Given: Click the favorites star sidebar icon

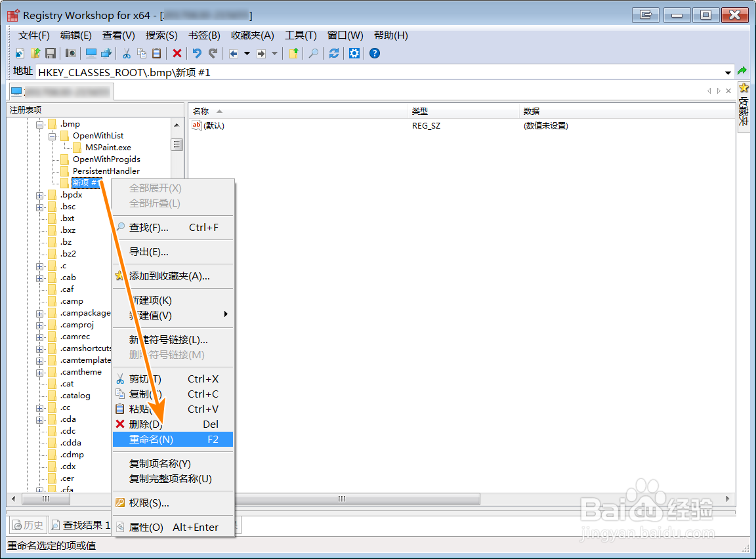Looking at the screenshot, I should [x=744, y=88].
